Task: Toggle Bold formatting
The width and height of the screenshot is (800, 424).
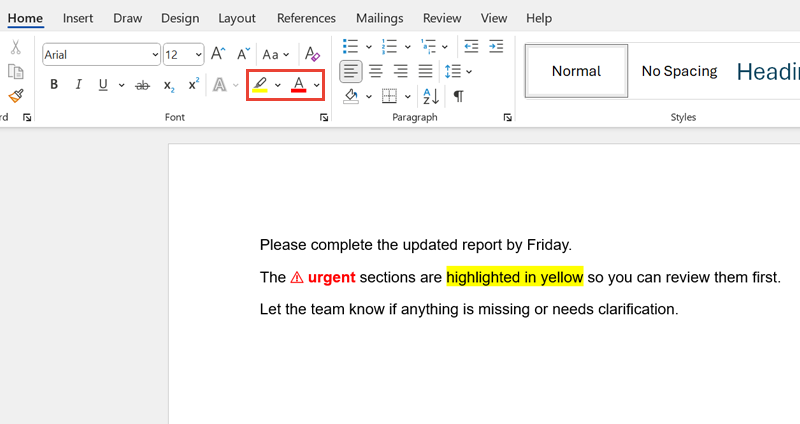Action: (54, 85)
